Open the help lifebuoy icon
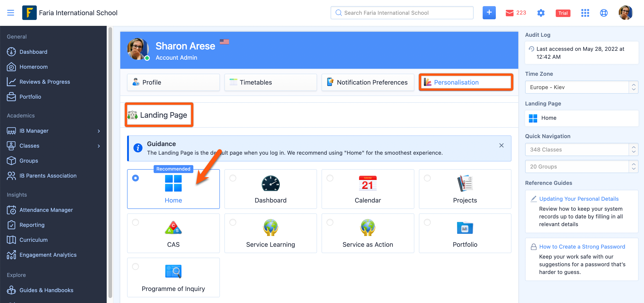Image resolution: width=644 pixels, height=303 pixels. (x=604, y=13)
